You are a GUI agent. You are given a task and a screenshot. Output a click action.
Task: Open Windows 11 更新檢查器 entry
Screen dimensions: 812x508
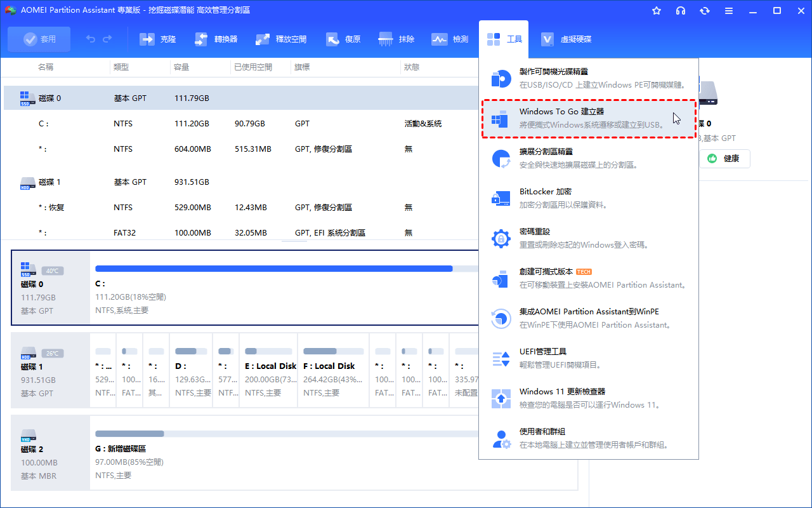(x=589, y=398)
